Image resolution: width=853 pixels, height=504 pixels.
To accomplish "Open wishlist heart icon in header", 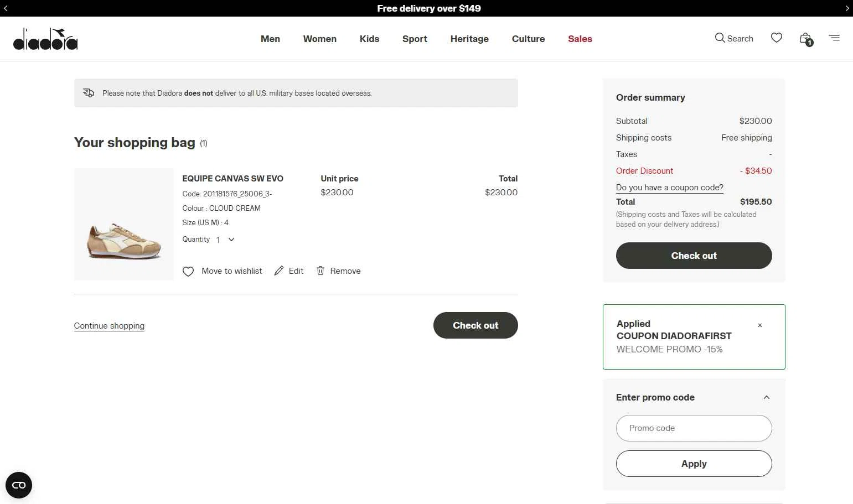I will click(x=777, y=38).
